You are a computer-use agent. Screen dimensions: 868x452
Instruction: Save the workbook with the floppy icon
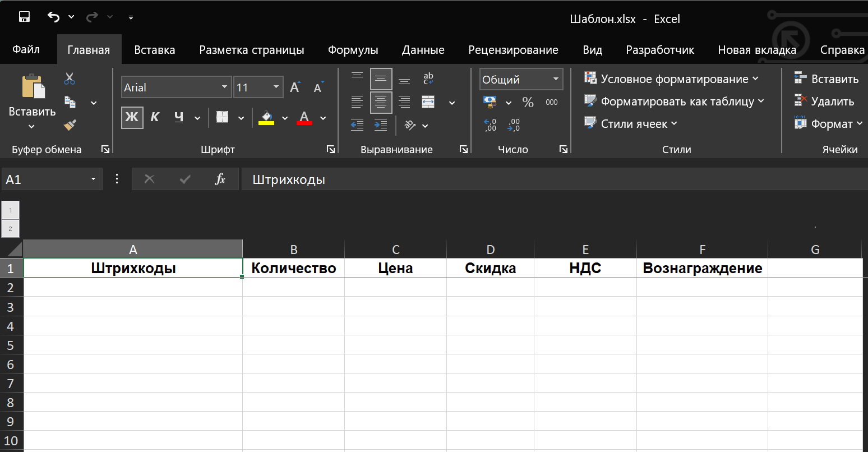pyautogui.click(x=24, y=17)
